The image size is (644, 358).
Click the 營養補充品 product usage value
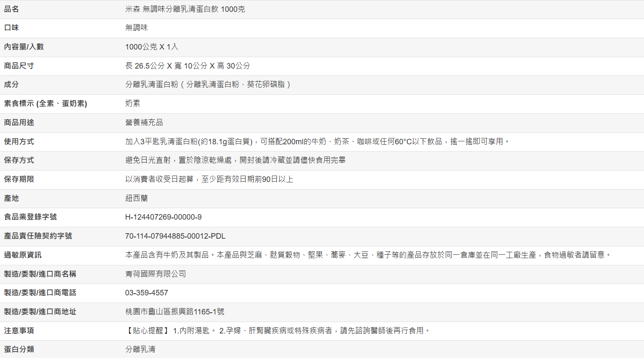(144, 123)
